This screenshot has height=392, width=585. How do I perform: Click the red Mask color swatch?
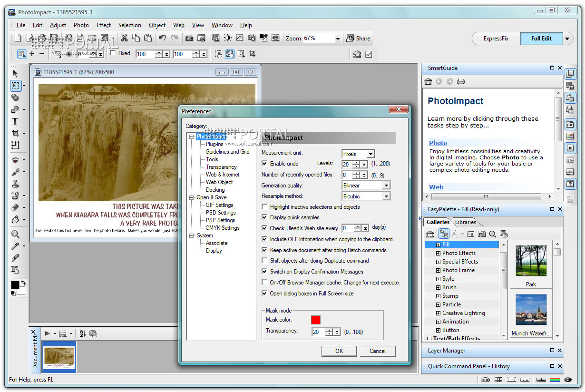316,320
